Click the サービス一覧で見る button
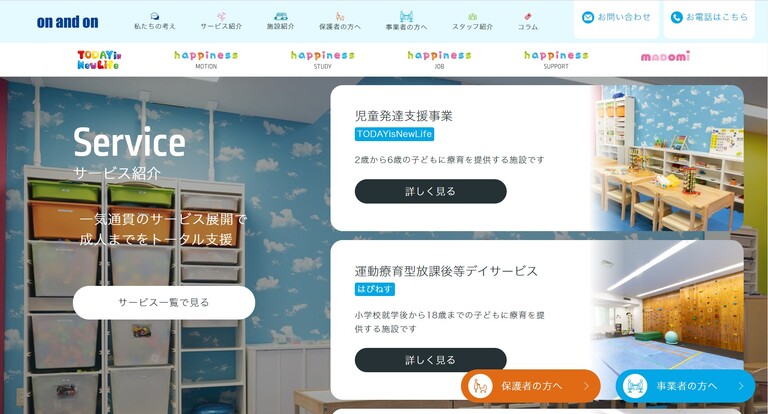This screenshot has height=414, width=768. point(164,302)
